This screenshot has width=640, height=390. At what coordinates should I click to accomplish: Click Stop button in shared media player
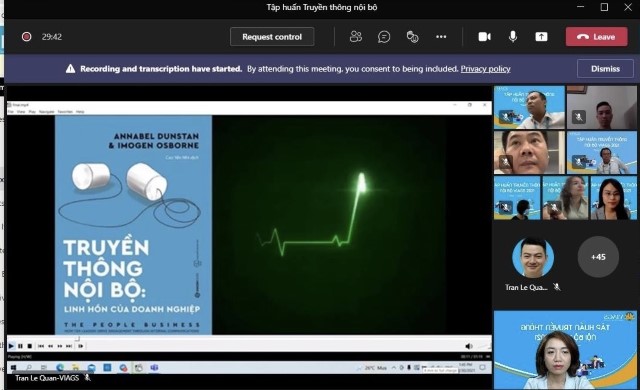(29, 346)
